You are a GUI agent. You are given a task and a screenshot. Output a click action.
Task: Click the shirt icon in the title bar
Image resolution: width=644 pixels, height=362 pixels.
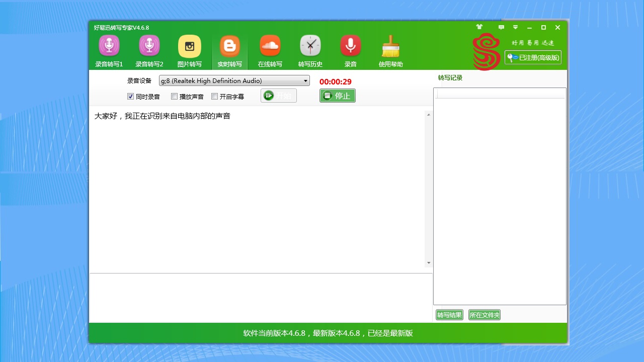479,27
